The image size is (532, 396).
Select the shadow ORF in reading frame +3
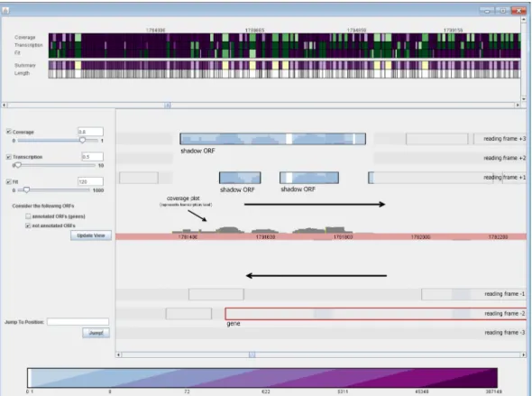coord(273,139)
